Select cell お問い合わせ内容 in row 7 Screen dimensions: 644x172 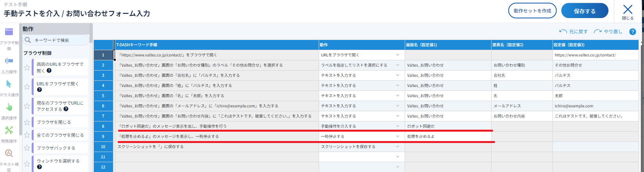point(522,116)
